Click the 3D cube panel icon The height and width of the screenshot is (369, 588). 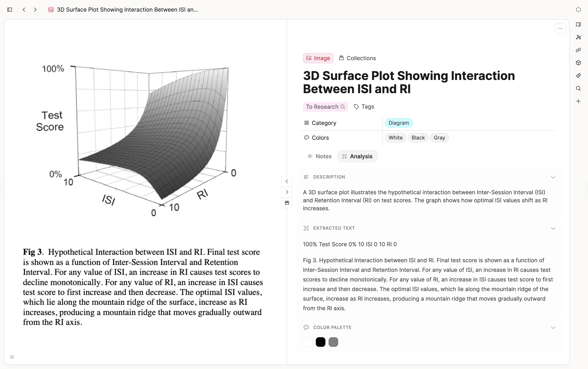[x=578, y=63]
